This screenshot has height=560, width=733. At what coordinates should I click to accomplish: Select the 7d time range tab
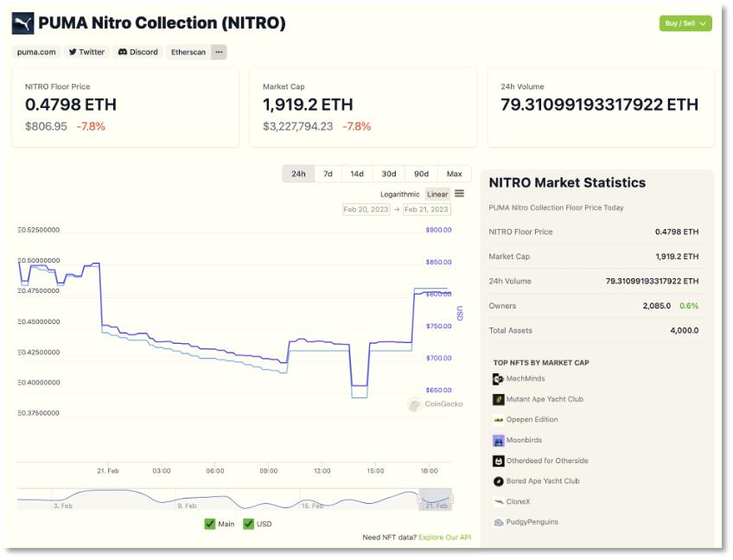click(x=328, y=174)
